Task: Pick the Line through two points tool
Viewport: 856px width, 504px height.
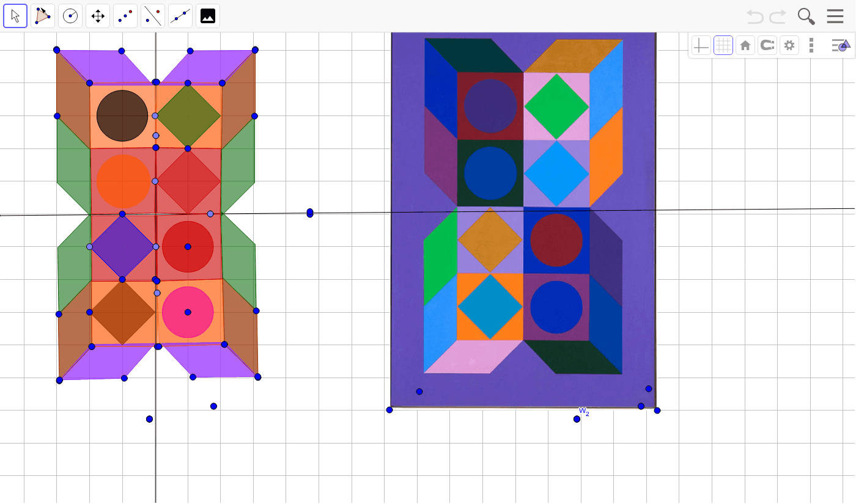Action: 180,16
